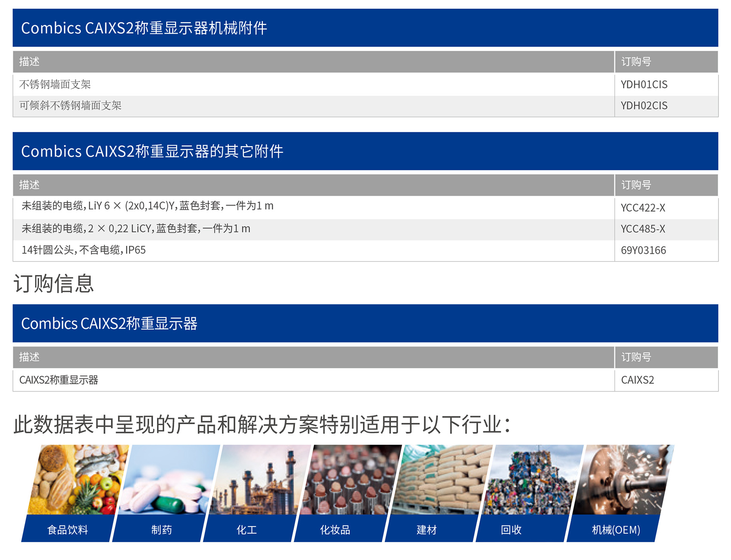The height and width of the screenshot is (560, 731).
Task: Click the 化工 industry label
Action: click(246, 529)
